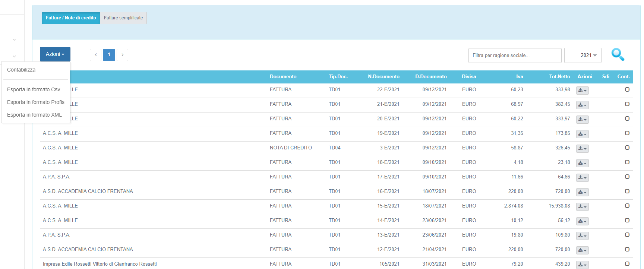Go to the next page arrow

(x=122, y=55)
